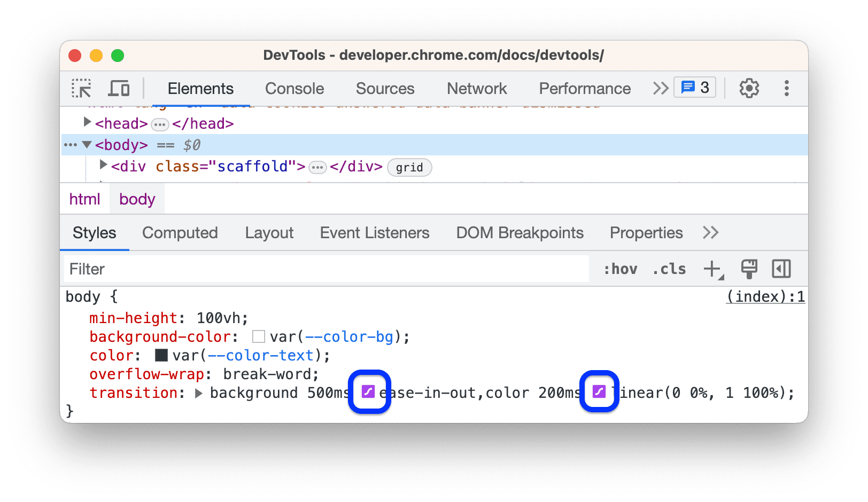Open the customize DevTools three-dot menu
The image size is (868, 502).
tap(786, 88)
